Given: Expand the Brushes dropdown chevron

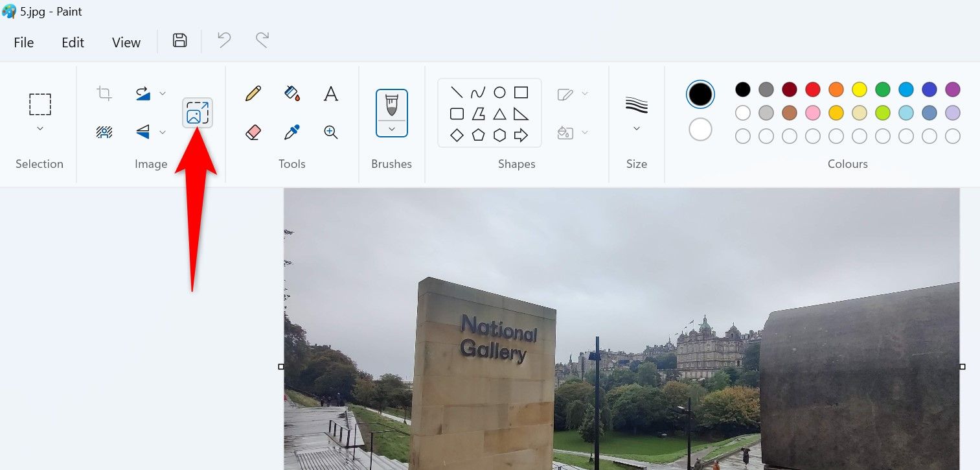Looking at the screenshot, I should 392,129.
